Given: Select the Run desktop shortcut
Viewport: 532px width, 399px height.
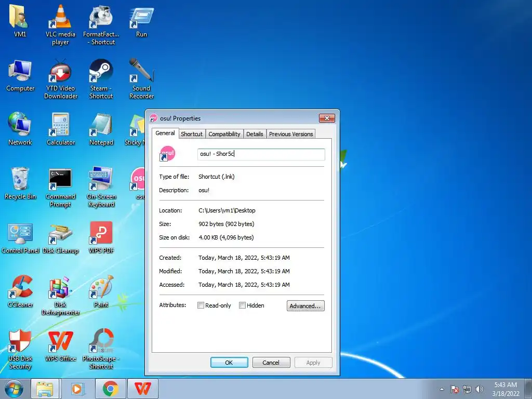Looking at the screenshot, I should coord(141,21).
